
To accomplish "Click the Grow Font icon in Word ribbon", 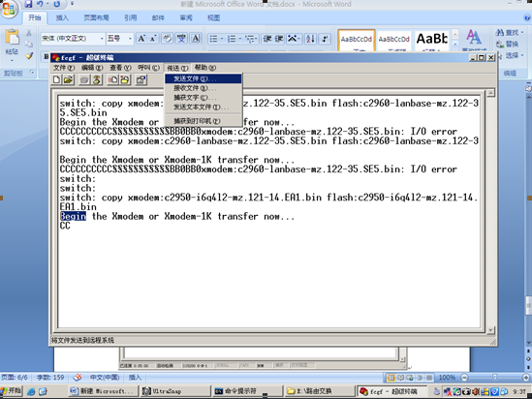I will [141, 39].
